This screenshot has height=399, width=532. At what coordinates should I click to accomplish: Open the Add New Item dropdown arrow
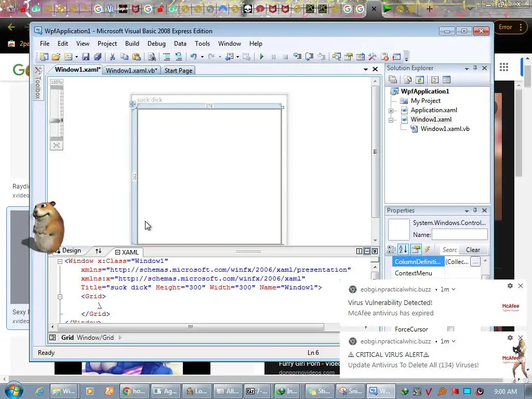tap(76, 57)
